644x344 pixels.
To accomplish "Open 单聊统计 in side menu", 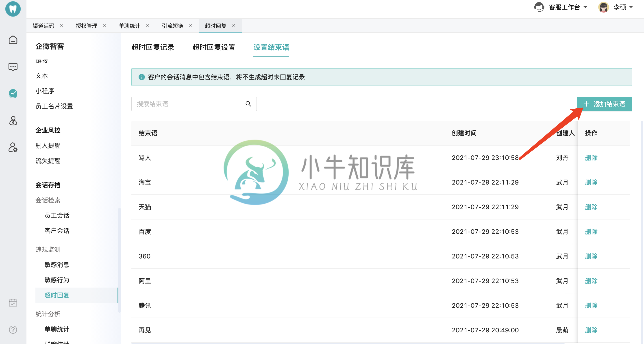I will click(57, 329).
